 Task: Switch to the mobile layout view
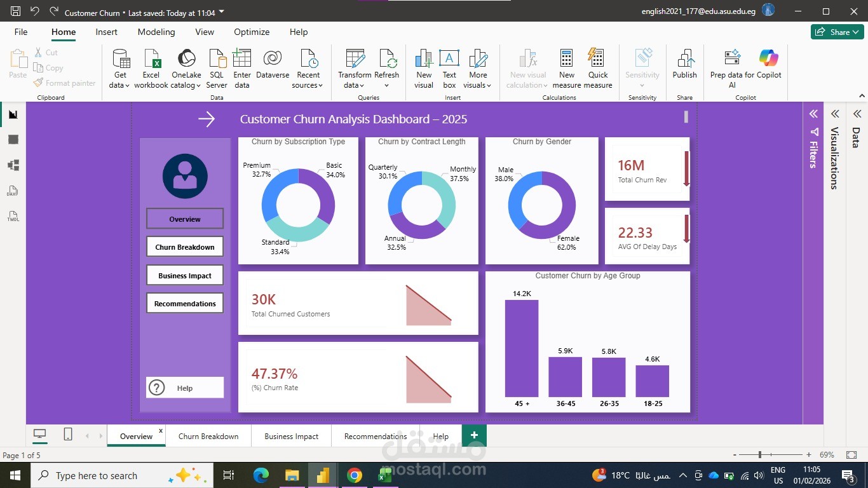click(67, 434)
